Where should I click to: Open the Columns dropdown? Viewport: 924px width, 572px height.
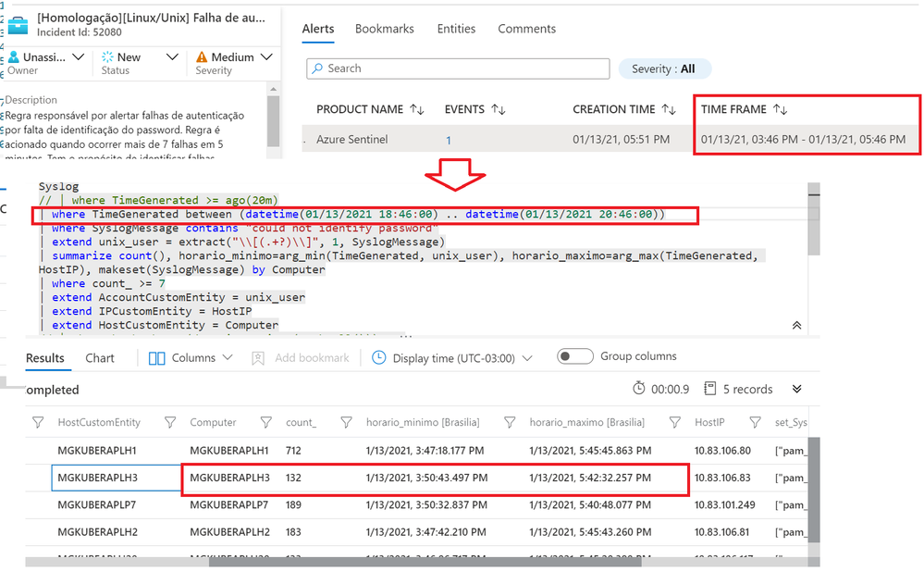pyautogui.click(x=191, y=358)
